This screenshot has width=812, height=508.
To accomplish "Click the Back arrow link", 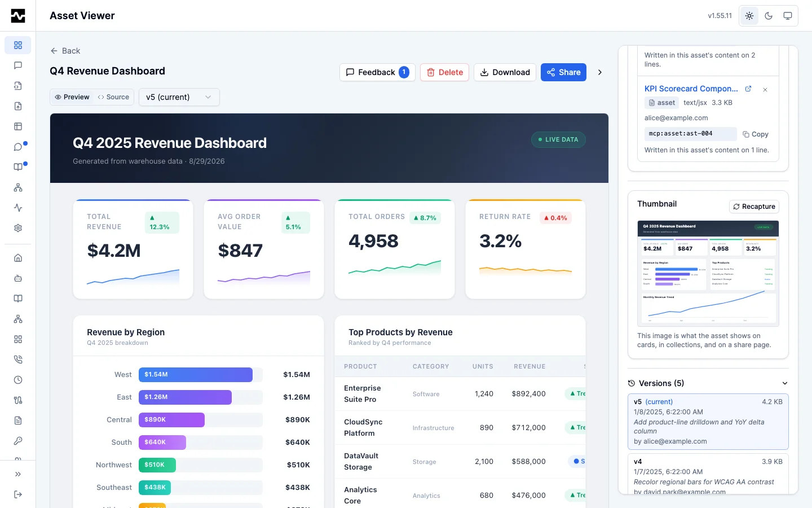I will point(65,51).
